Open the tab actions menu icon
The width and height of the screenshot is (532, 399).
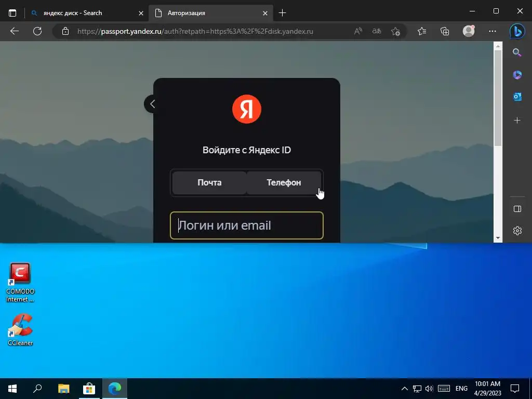(12, 13)
